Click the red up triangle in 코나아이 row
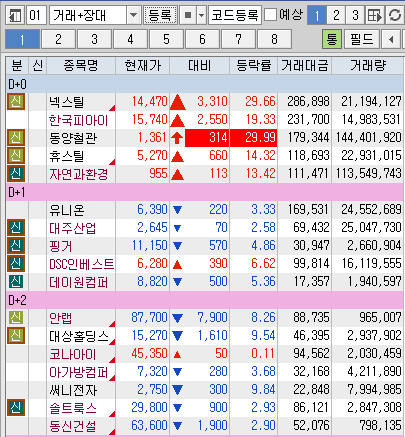The width and height of the screenshot is (405, 437). [x=177, y=354]
